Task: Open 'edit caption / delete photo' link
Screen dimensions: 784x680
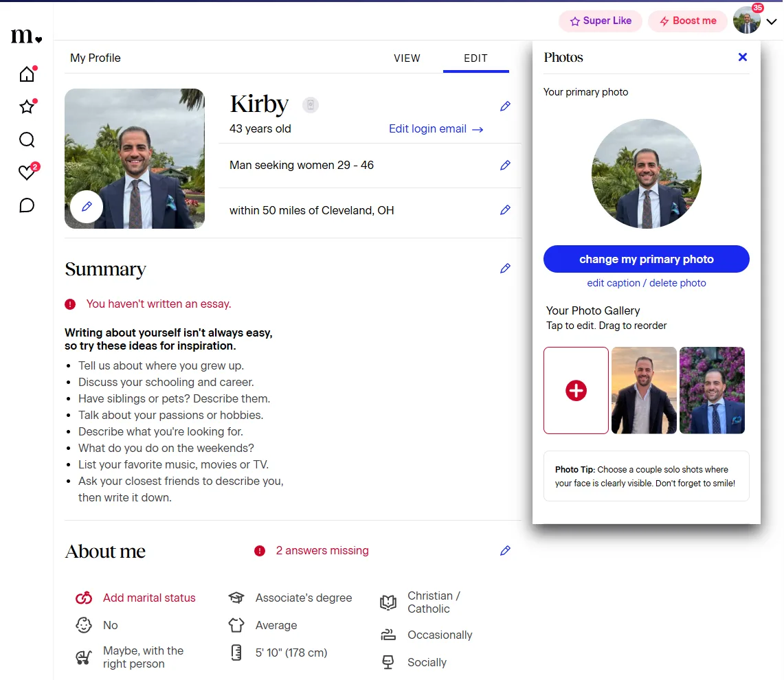Action: point(646,283)
